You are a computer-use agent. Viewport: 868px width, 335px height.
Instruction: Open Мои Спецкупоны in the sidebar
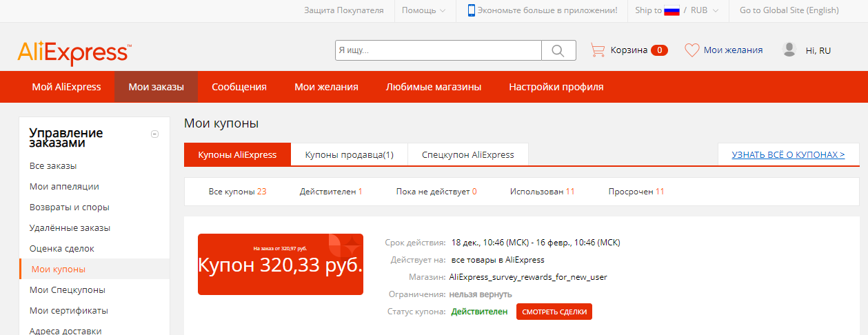tap(68, 290)
